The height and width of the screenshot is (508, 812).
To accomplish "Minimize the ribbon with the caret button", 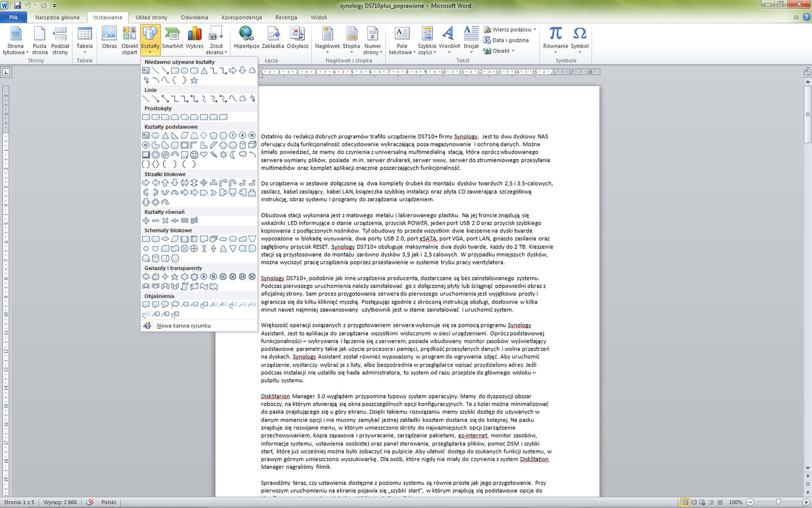I will click(796, 17).
